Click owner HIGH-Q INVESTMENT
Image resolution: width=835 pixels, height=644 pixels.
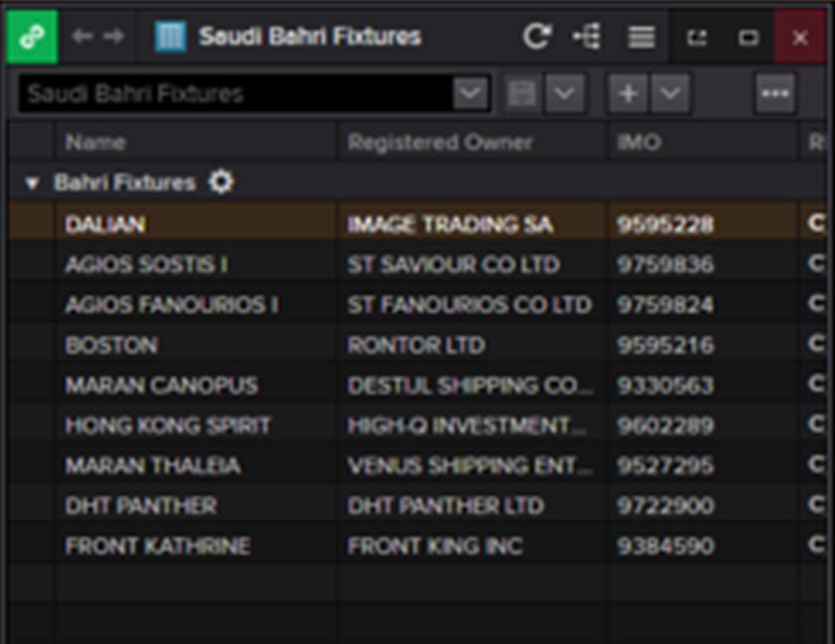(467, 426)
